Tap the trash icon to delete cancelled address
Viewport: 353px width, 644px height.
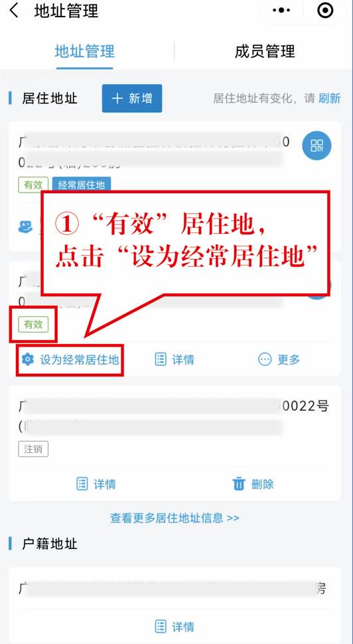238,484
